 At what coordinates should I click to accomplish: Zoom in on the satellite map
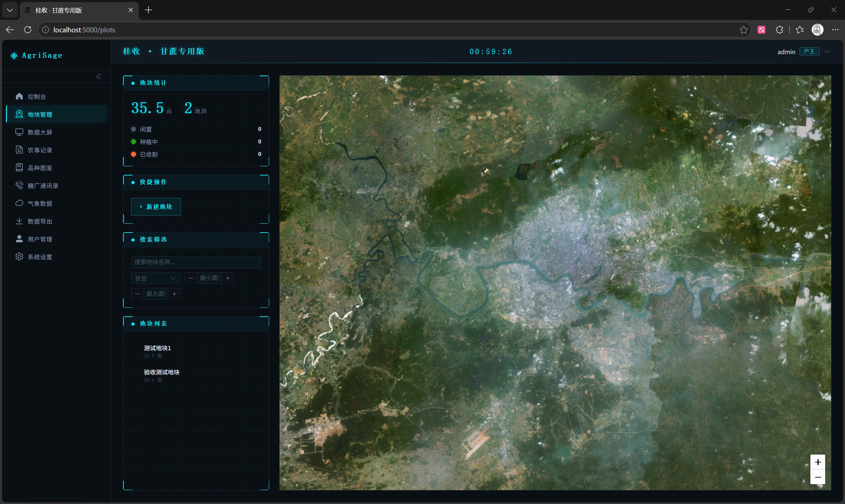(x=818, y=462)
